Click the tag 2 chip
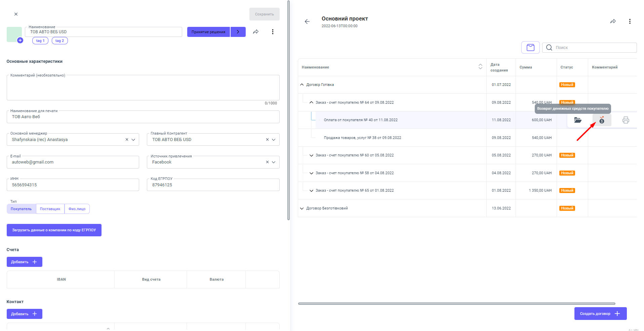Screen dimensions: 644x331 [x=59, y=41]
